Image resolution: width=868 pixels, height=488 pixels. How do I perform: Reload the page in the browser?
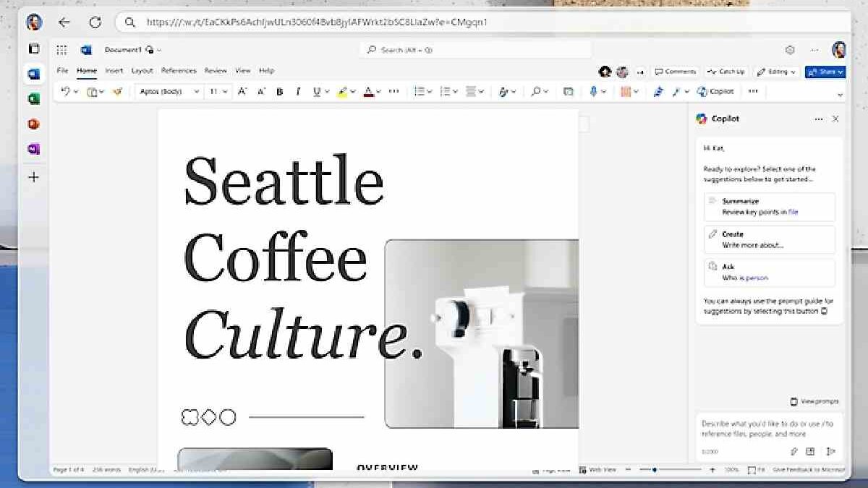[x=95, y=22]
